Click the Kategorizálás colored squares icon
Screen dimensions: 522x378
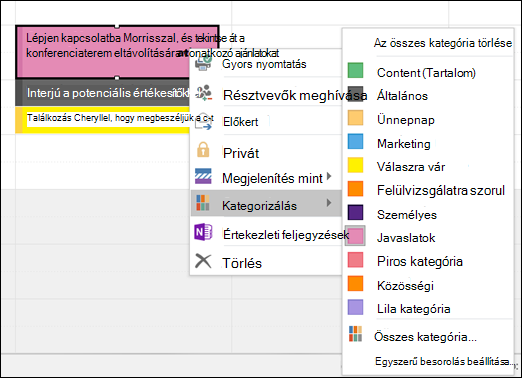pos(203,203)
